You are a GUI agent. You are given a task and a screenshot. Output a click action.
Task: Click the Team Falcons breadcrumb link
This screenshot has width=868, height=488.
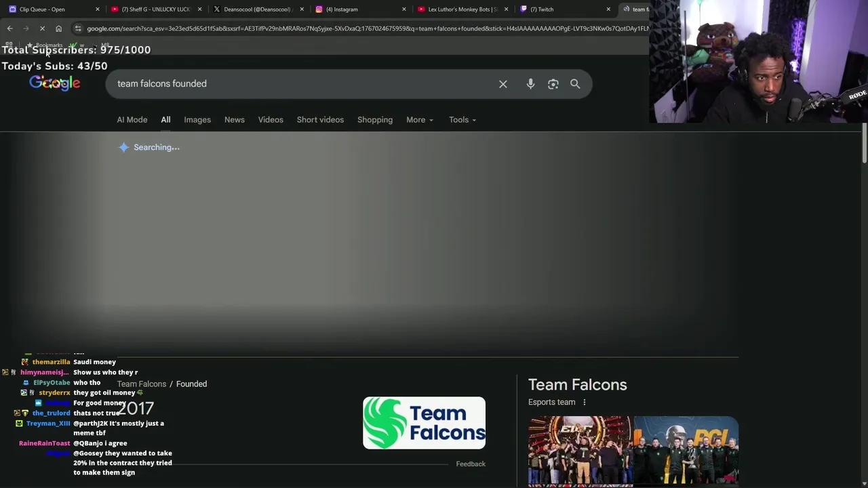(141, 384)
